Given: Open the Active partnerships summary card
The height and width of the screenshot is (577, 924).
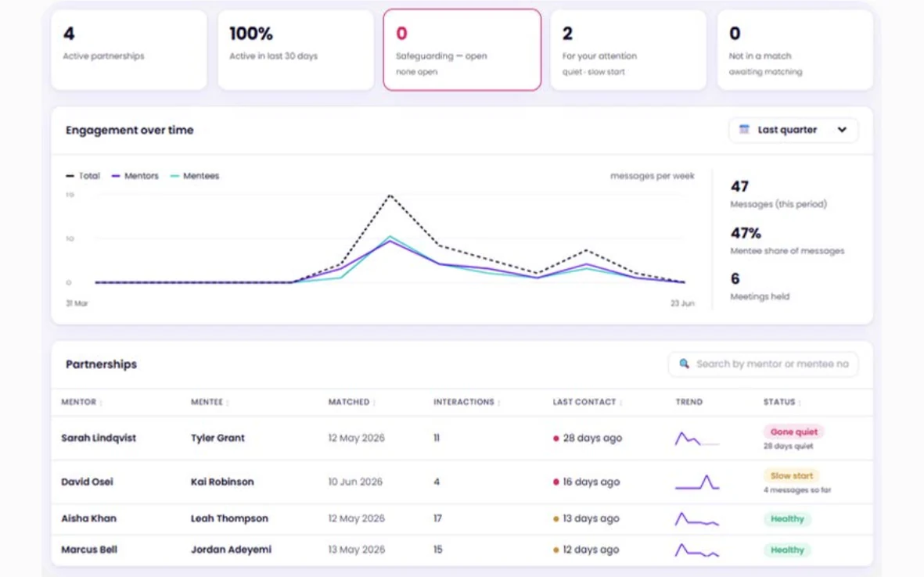Looking at the screenshot, I should (x=129, y=50).
